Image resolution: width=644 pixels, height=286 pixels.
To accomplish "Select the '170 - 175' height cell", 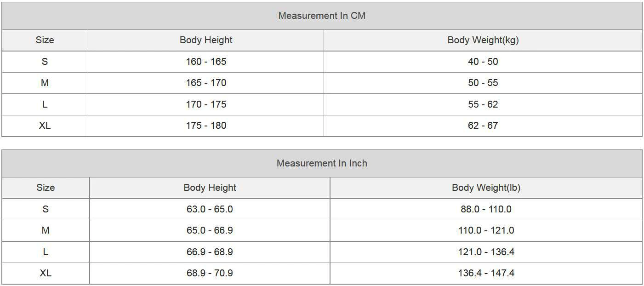I will coord(206,104).
